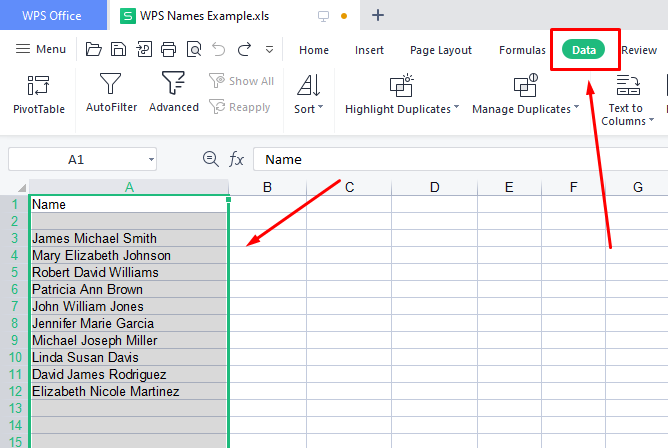Expand Highlight Duplicates dropdown
This screenshot has width=668, height=448.
tap(402, 109)
